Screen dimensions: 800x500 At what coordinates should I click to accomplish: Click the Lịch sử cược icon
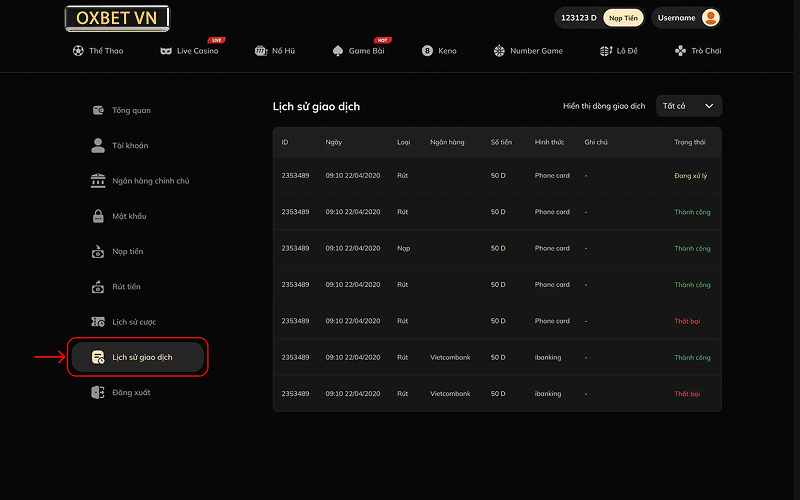point(98,322)
